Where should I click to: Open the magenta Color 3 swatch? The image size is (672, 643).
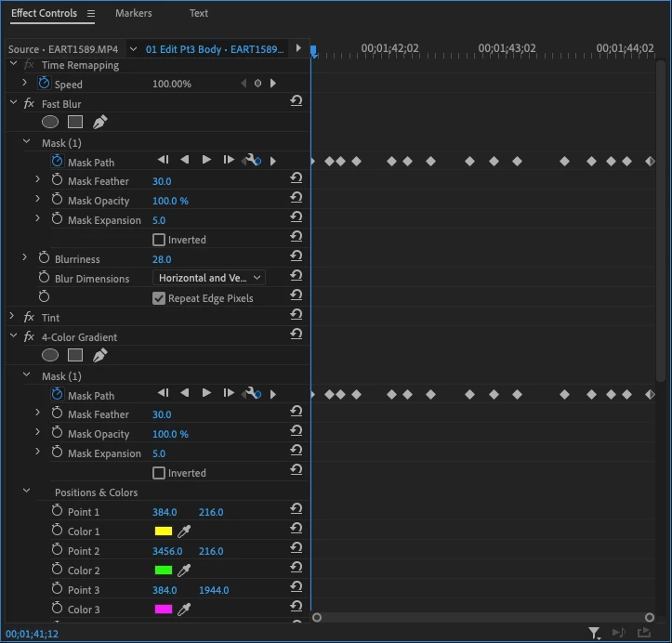point(164,610)
